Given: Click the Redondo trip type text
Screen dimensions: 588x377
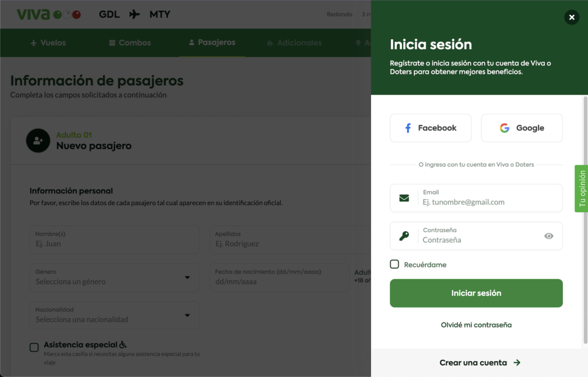Looking at the screenshot, I should pyautogui.click(x=339, y=14).
